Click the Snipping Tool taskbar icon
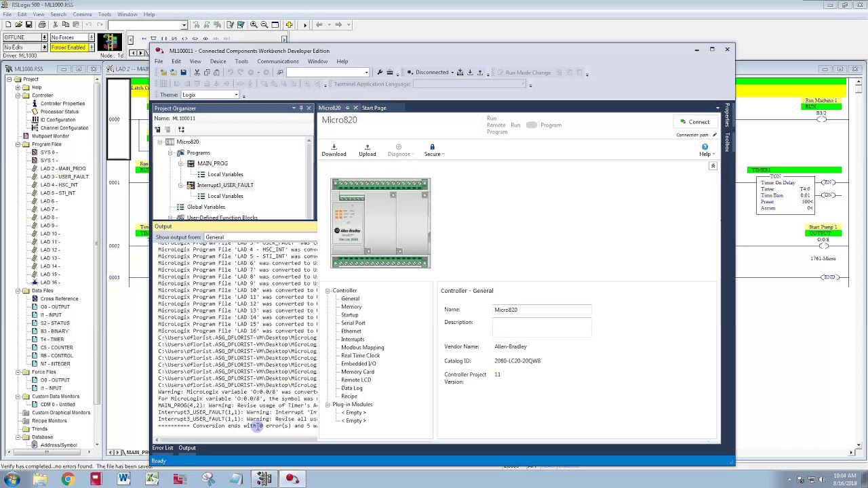Viewport: 868px width, 488px height. pos(208,479)
